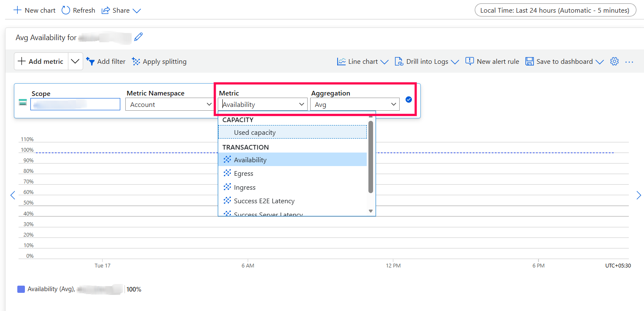Click the Availability legend color swatch
This screenshot has height=311, width=644.
point(21,289)
